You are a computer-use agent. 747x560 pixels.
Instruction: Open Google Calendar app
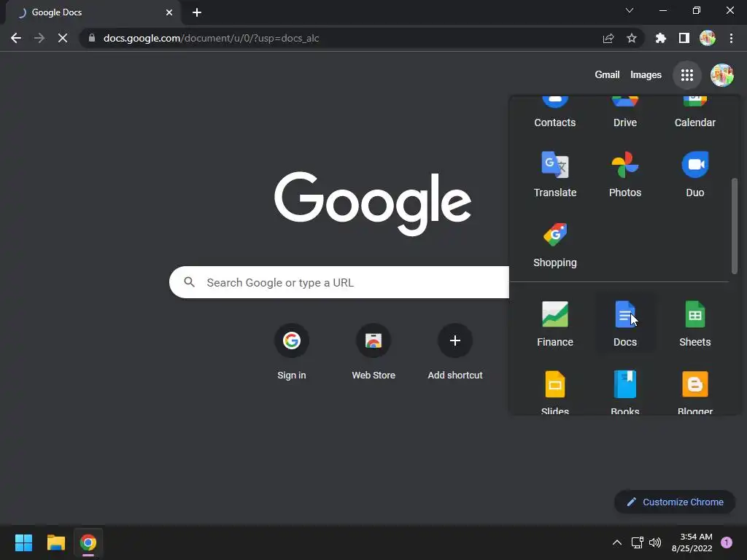(x=694, y=112)
